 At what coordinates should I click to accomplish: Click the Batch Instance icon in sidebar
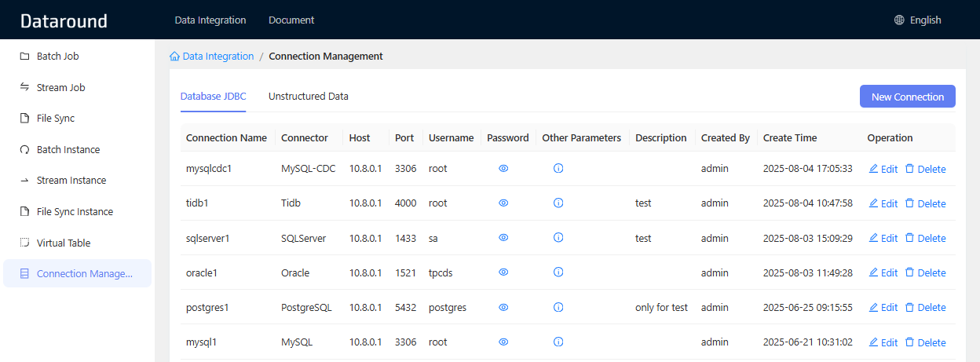click(x=24, y=149)
